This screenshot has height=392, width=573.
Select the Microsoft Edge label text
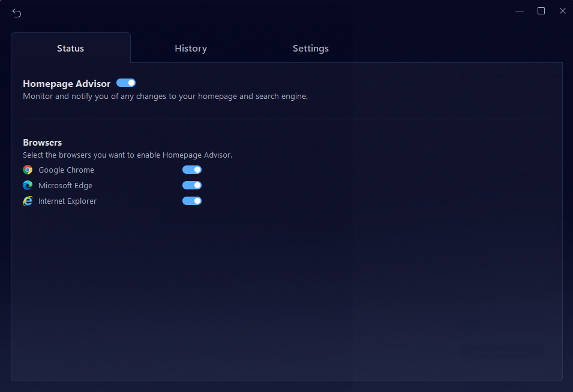pyautogui.click(x=65, y=185)
